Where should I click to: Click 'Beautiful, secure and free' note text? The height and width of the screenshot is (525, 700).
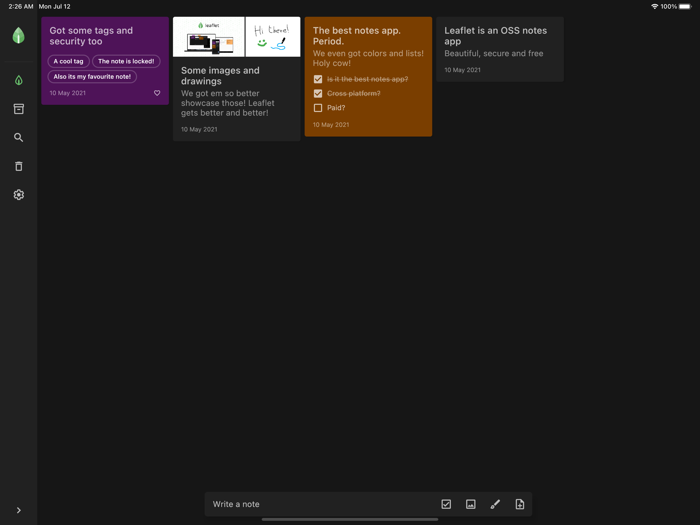pos(494,53)
